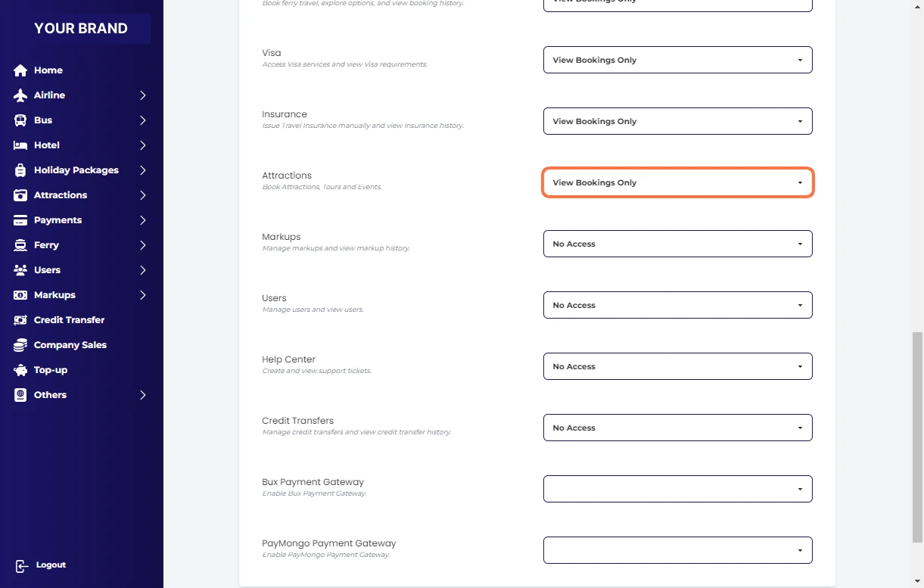
Task: Click the Bus icon in sidebar
Action: (20, 120)
